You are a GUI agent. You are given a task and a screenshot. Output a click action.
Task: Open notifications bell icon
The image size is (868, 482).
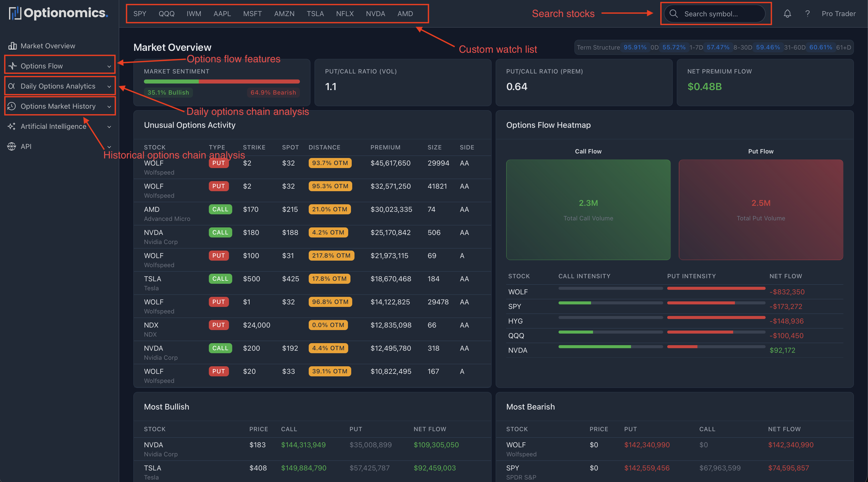pyautogui.click(x=787, y=14)
